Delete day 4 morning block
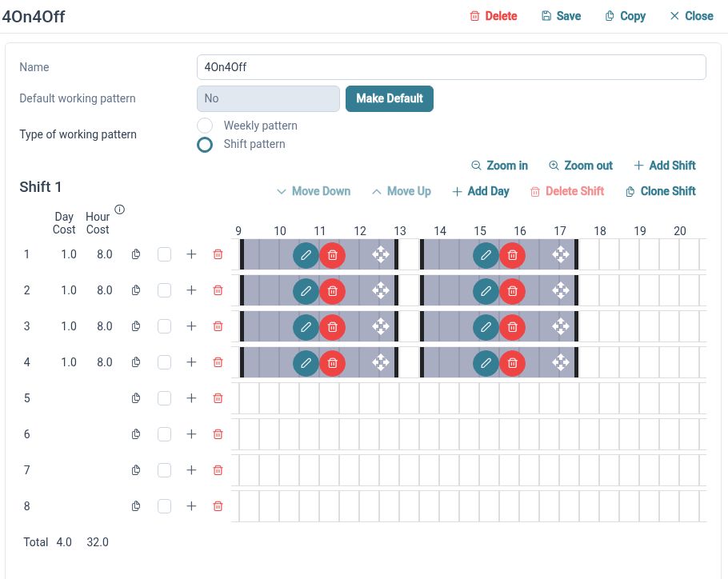Screen dimensions: 728x579 [333, 363]
